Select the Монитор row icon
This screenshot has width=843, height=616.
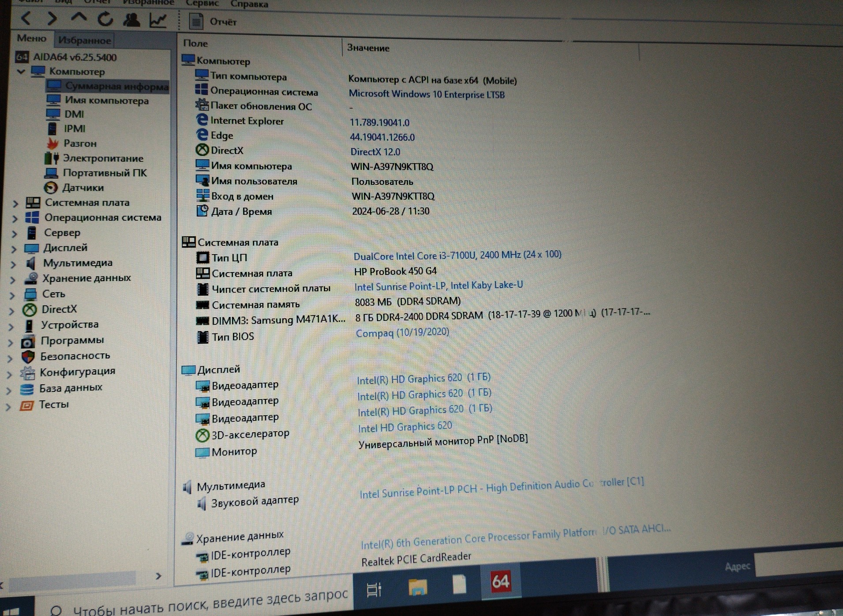click(202, 452)
